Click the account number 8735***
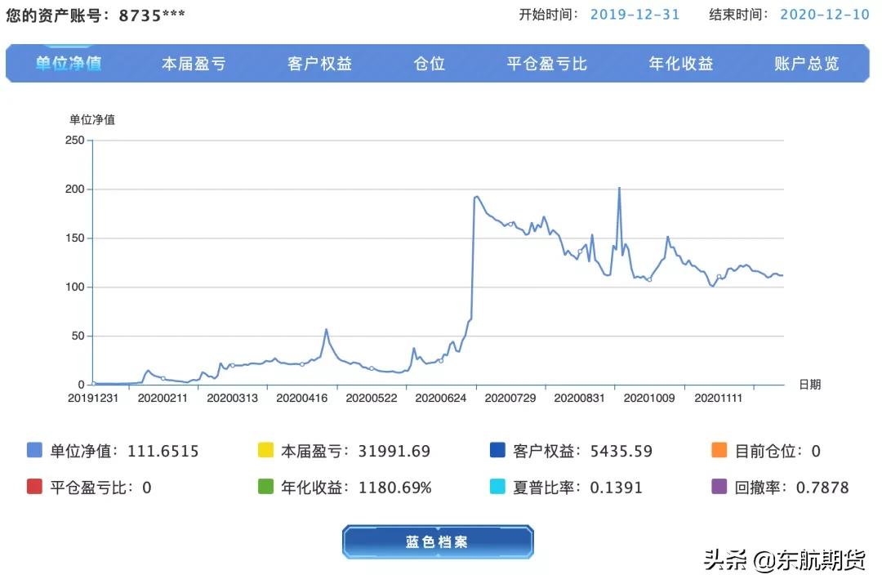 (152, 14)
